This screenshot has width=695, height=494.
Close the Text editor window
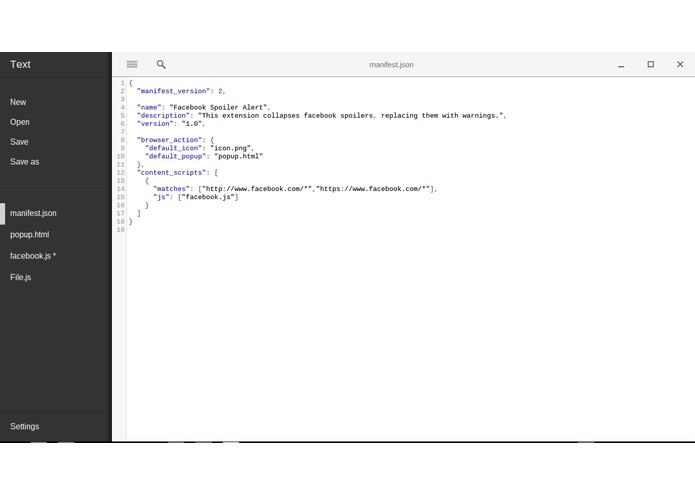pyautogui.click(x=680, y=64)
